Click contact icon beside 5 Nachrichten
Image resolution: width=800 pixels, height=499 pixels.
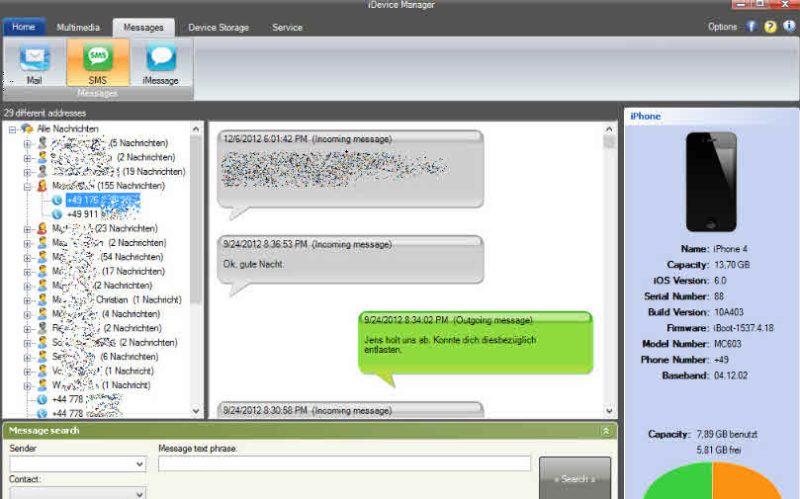coord(42,143)
